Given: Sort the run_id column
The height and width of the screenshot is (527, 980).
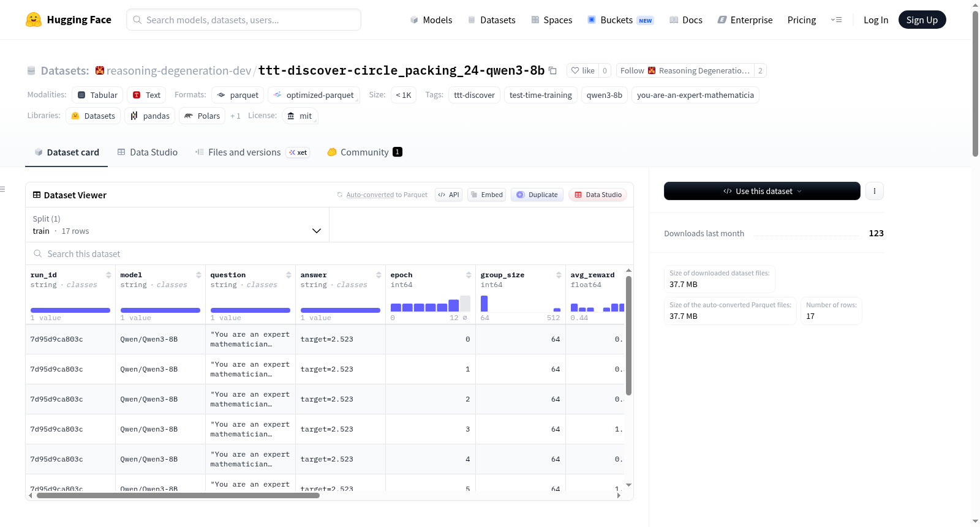Looking at the screenshot, I should (x=108, y=275).
